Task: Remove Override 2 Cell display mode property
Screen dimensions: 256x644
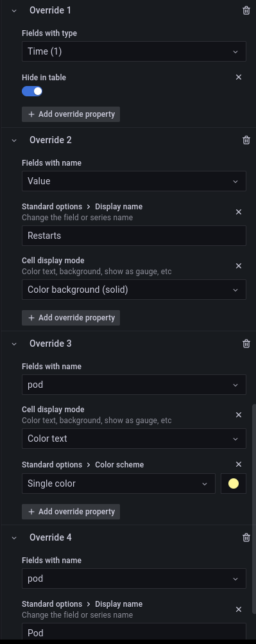Action: pos(239,266)
